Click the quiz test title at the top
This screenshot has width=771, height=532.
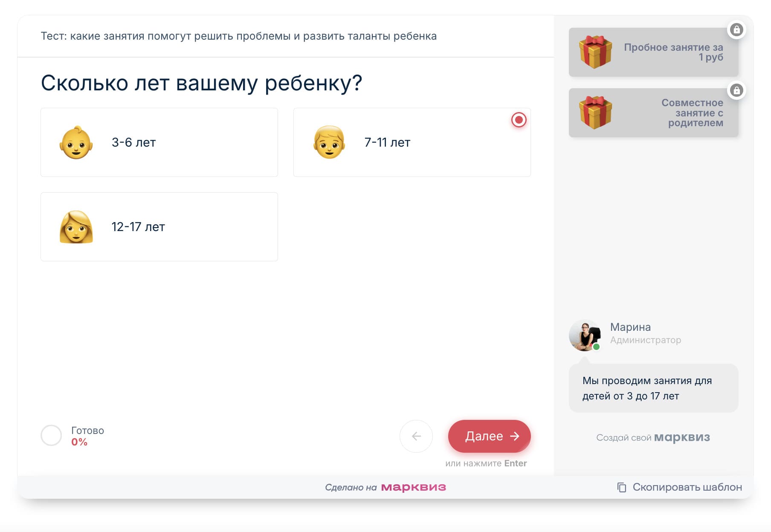pyautogui.click(x=238, y=36)
